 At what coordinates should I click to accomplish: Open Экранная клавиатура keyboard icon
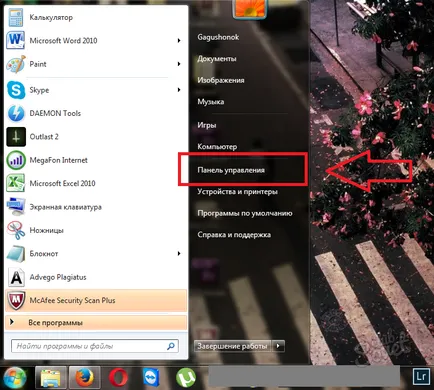[16, 207]
